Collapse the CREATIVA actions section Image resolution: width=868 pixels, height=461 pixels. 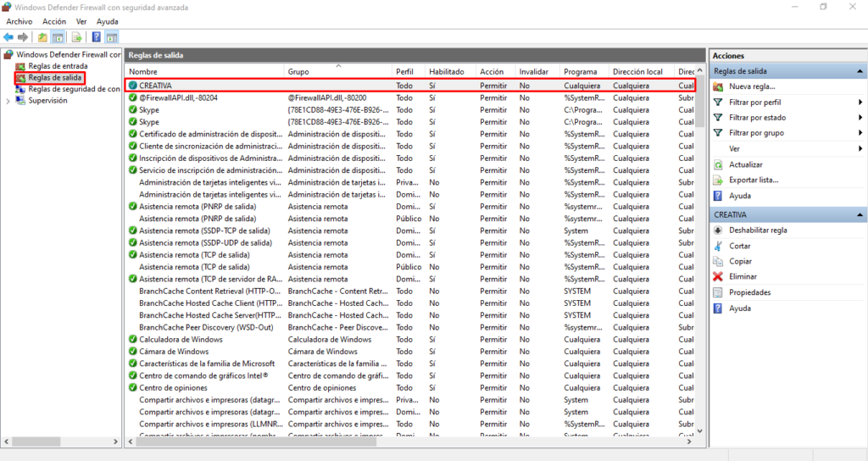860,214
